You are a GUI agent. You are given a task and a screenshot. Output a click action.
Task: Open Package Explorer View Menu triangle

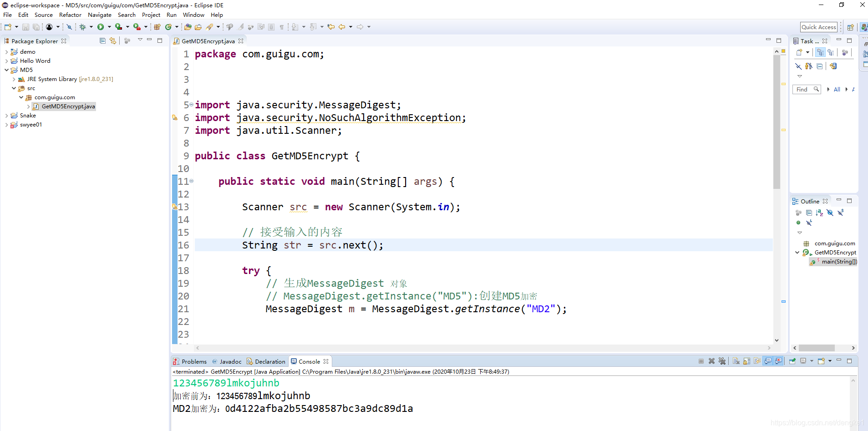140,40
